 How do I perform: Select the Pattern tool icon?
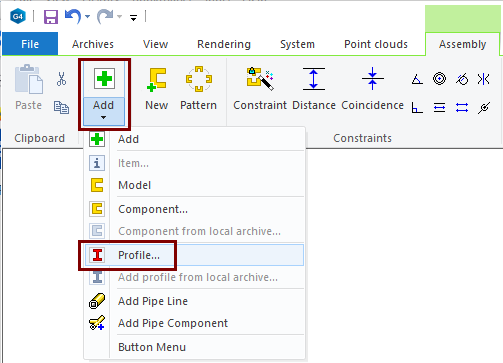coord(199,79)
